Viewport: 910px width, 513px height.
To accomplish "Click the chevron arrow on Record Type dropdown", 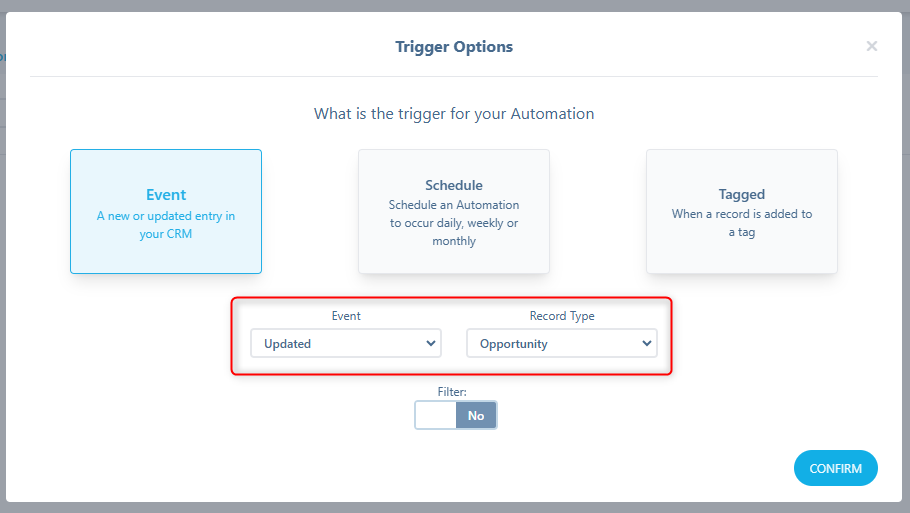I will [x=647, y=343].
